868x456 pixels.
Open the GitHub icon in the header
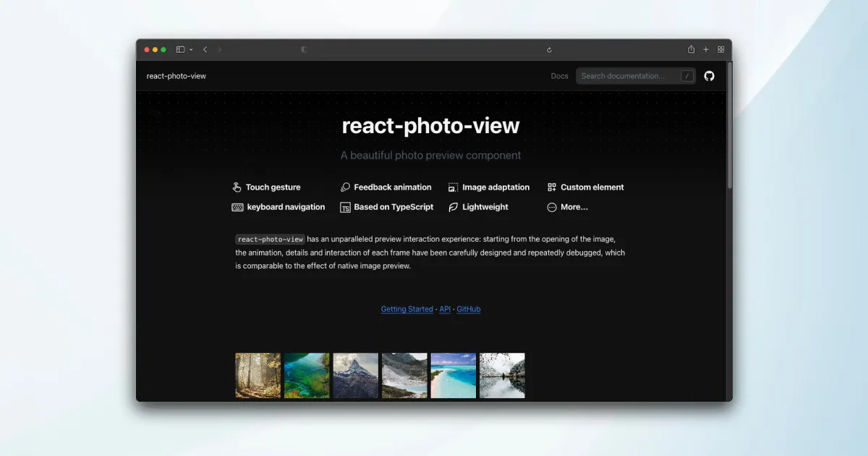(709, 76)
